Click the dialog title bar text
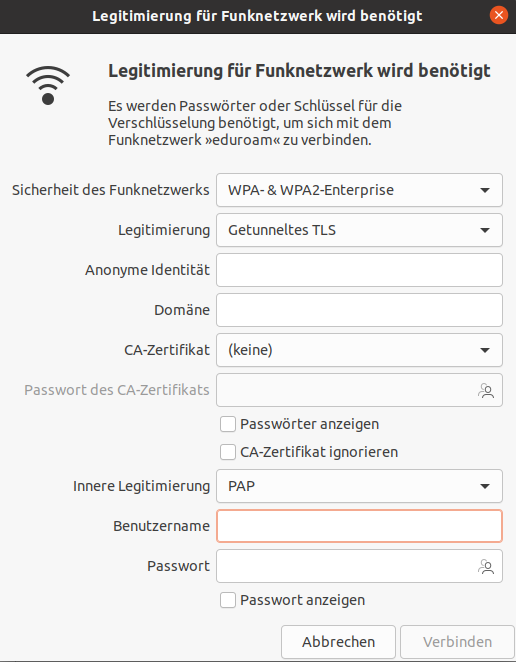This screenshot has height=662, width=516. click(257, 16)
